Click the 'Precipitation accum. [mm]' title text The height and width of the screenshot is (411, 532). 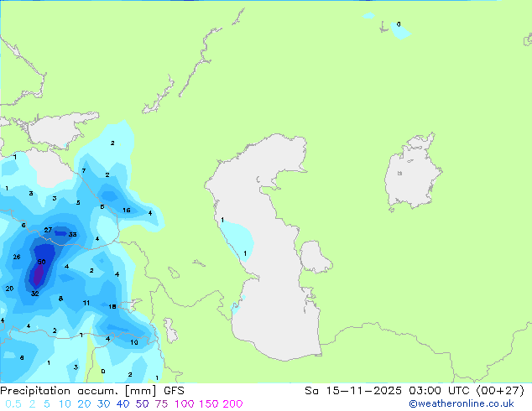click(x=78, y=391)
